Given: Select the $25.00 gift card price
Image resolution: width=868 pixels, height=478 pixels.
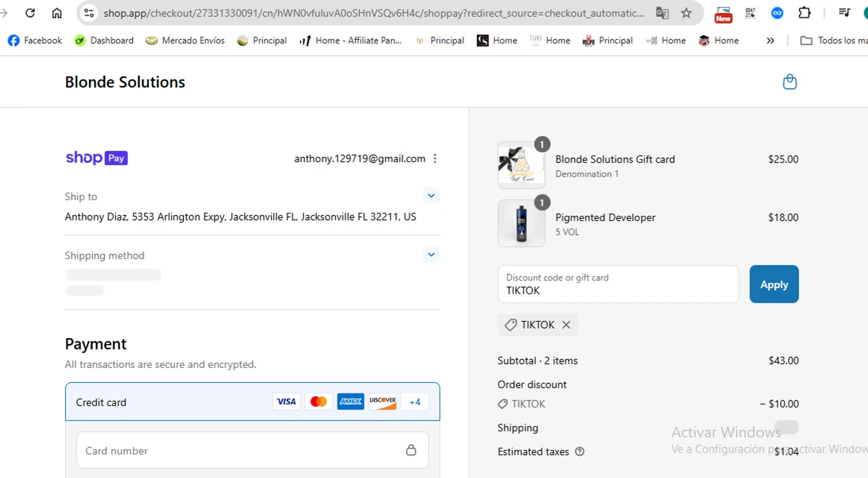Looking at the screenshot, I should coord(784,159).
